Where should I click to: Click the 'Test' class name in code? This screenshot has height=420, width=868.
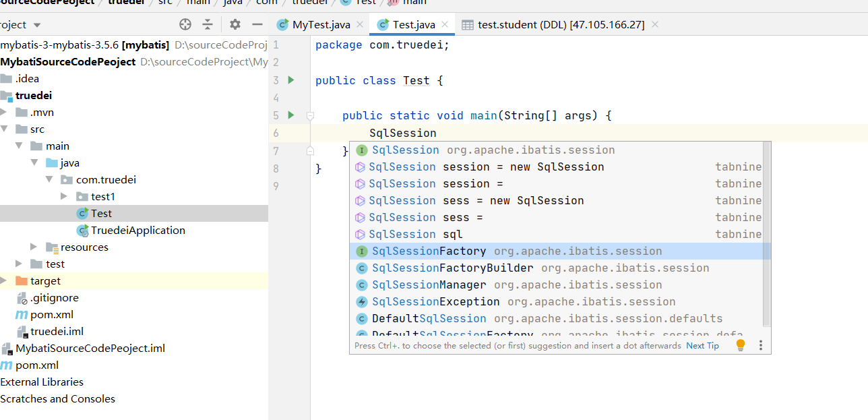pos(416,80)
